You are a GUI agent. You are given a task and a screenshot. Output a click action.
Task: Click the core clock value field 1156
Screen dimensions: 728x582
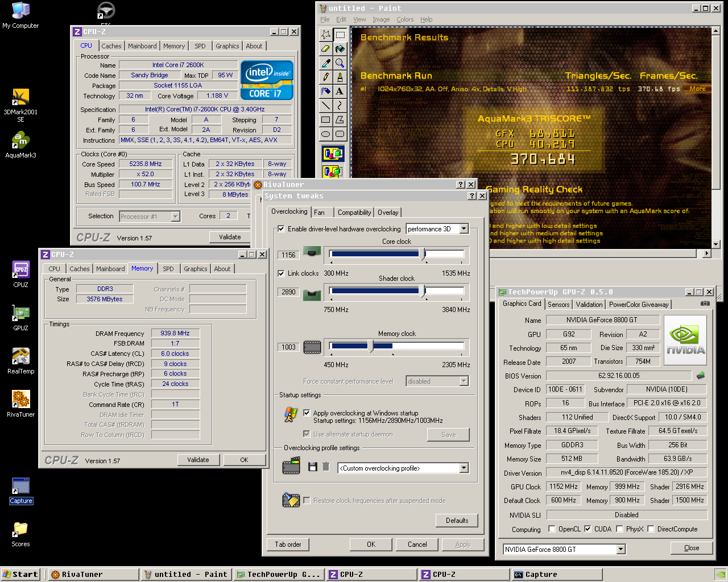coord(289,255)
